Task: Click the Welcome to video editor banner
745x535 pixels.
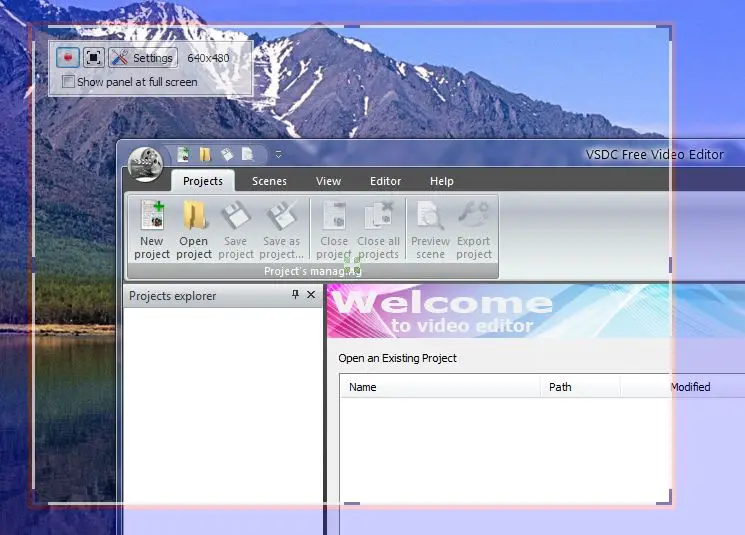Action: 536,311
